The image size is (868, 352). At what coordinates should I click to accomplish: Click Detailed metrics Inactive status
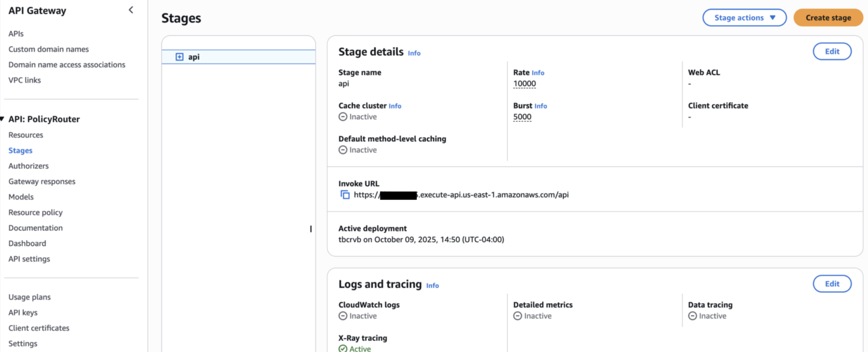[533, 316]
